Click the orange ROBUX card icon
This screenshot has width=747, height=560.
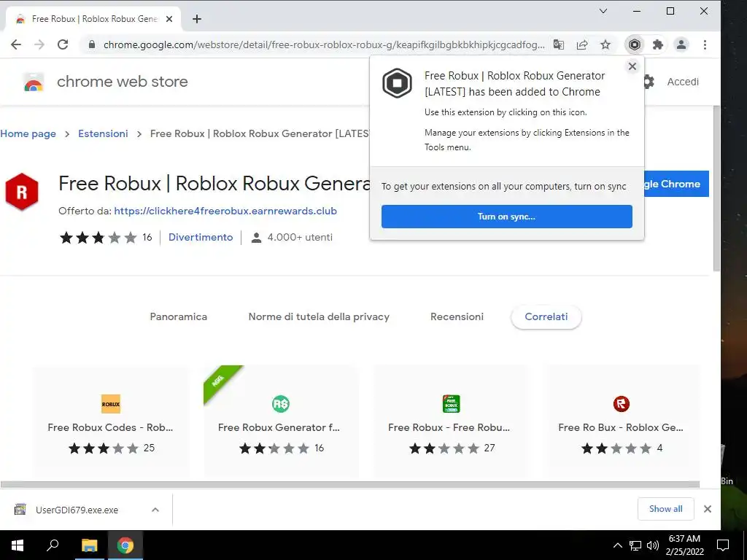coord(111,404)
